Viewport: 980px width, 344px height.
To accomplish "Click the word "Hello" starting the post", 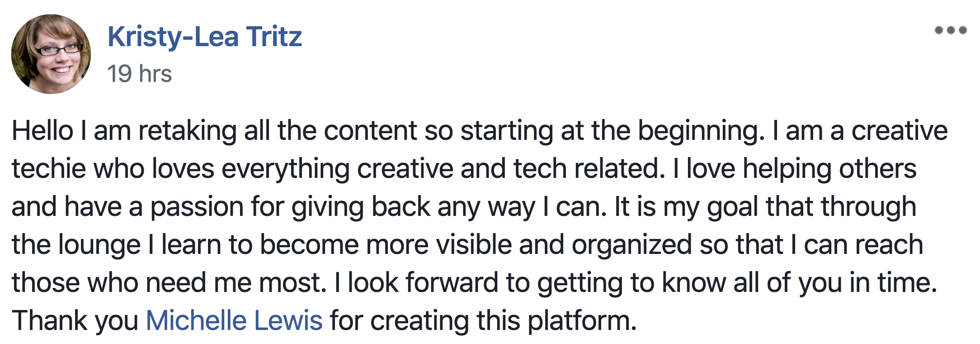I will point(42,131).
